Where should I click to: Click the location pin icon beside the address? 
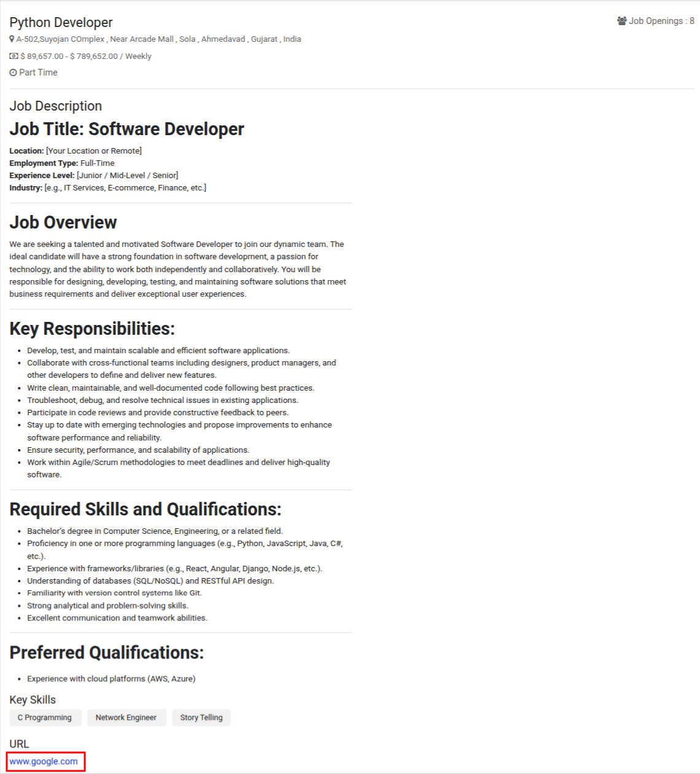click(x=12, y=39)
